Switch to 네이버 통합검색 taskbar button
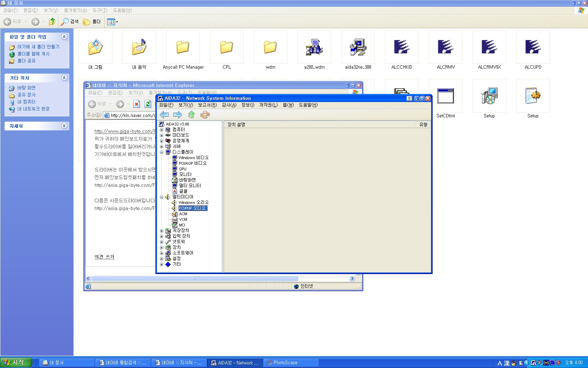 click(x=122, y=363)
